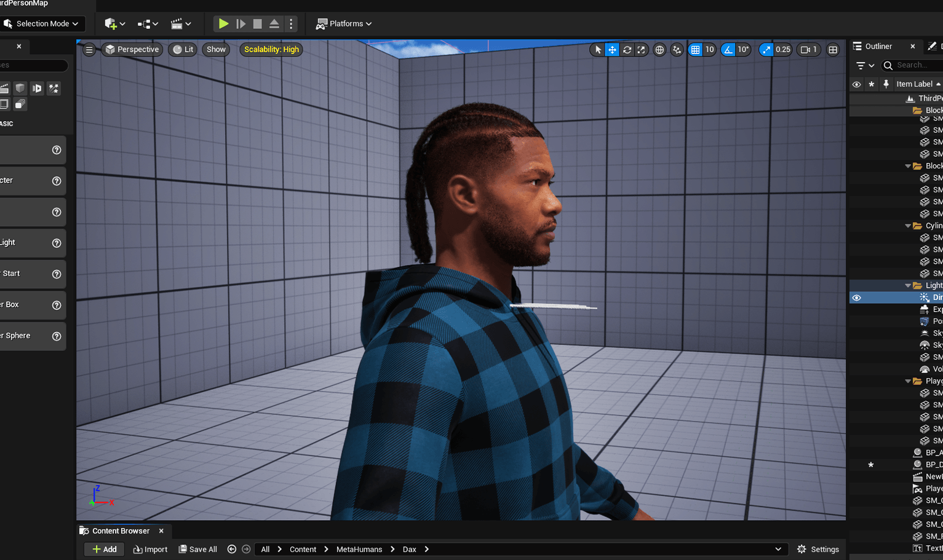
Task: Select the Rotate tool in viewport
Action: click(627, 50)
